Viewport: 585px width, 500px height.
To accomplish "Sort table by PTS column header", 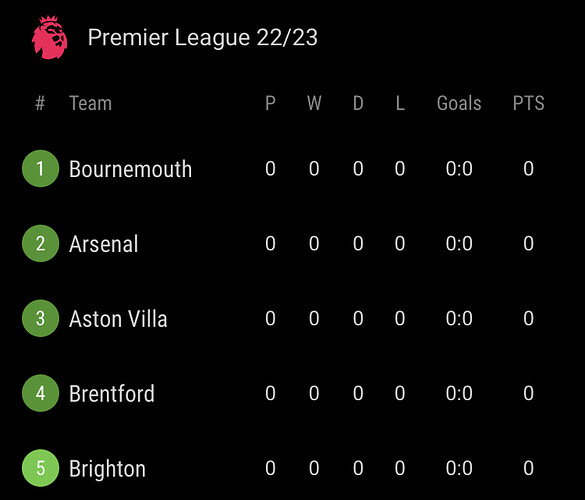I will pos(528,103).
